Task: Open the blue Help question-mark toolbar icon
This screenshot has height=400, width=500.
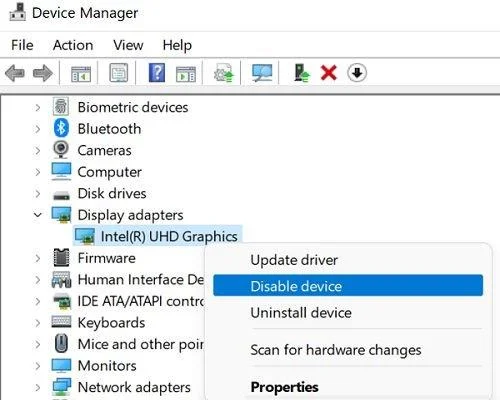Action: pos(157,73)
